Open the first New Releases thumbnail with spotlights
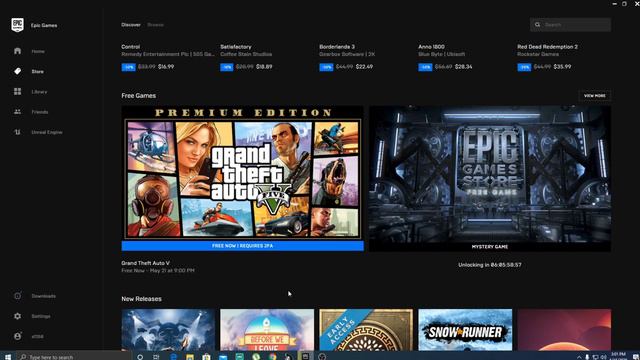This screenshot has width=640, height=360. point(168,329)
